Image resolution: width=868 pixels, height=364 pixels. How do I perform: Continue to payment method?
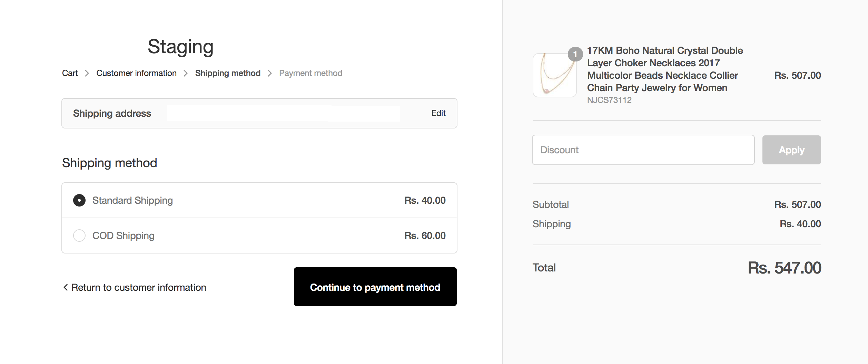pos(375,287)
